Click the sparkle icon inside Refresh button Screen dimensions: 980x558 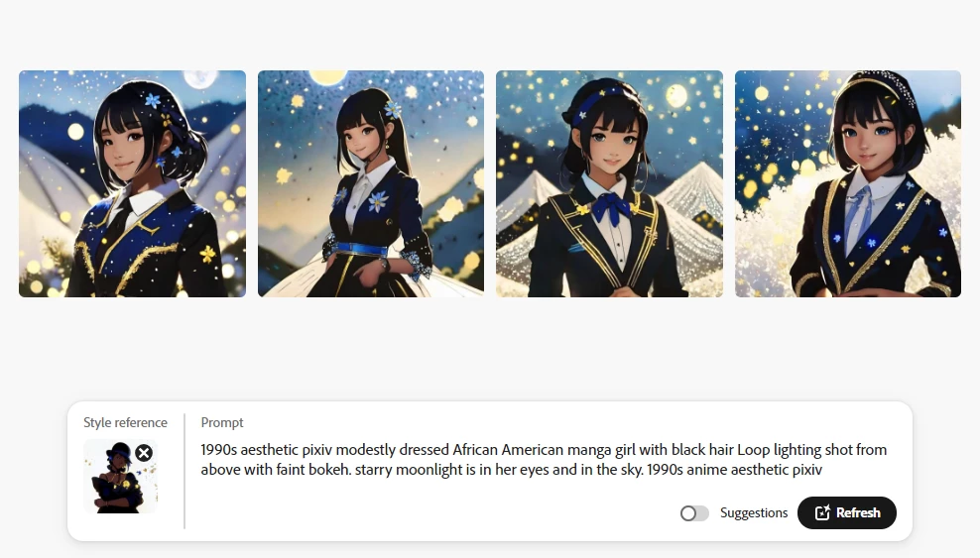tap(822, 512)
